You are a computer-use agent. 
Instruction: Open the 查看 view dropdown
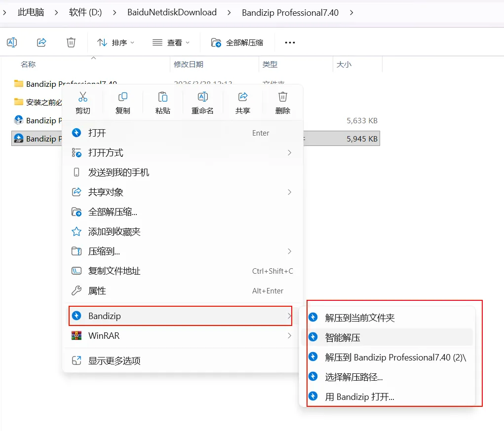point(171,42)
